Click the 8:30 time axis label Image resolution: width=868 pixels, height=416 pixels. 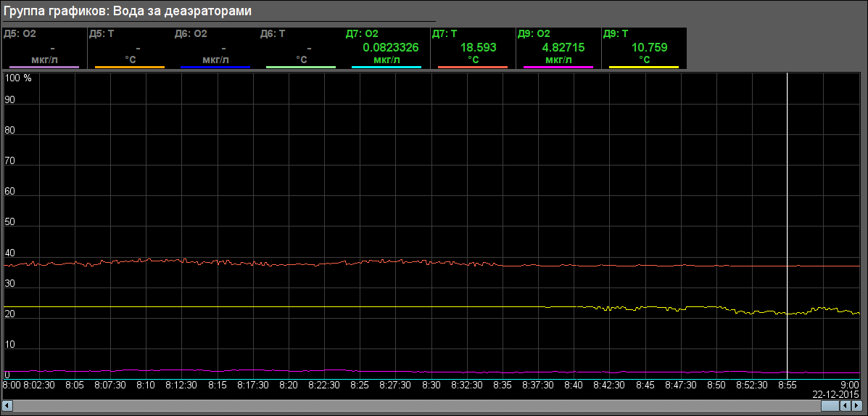coord(431,385)
